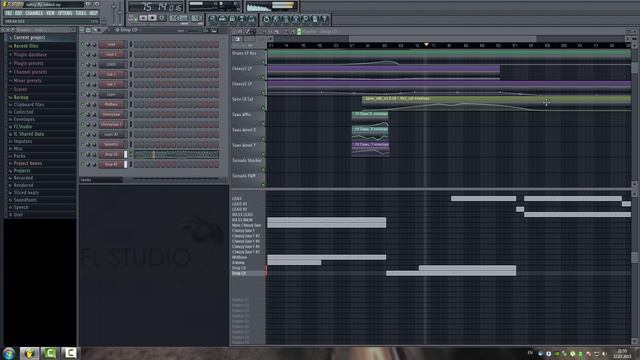Click the system tray clock
The height and width of the screenshot is (360, 640).
622,354
